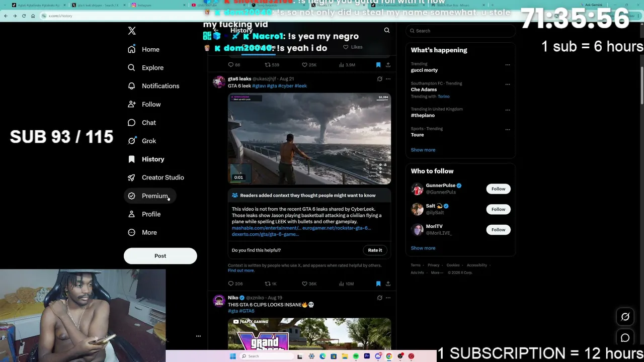Show more accounts under Who to follow

423,248
